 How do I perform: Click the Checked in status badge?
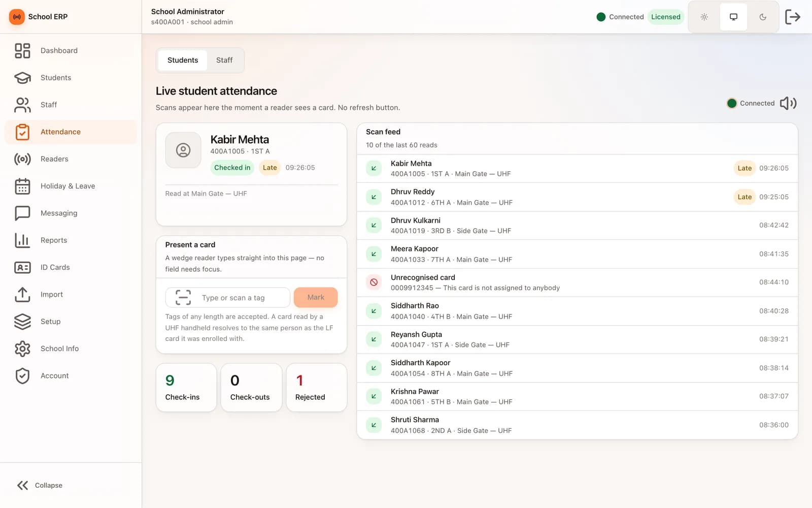[x=232, y=168]
